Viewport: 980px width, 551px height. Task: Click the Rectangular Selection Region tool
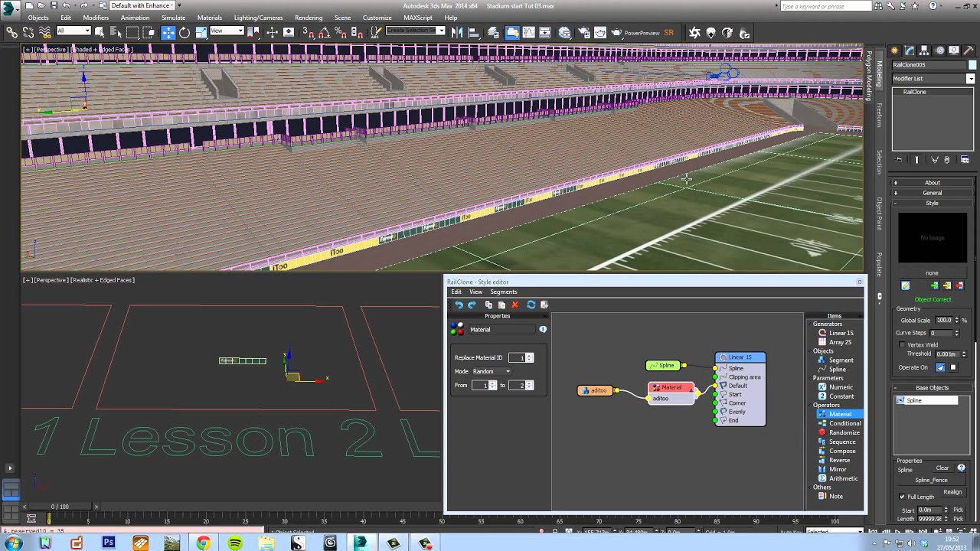coord(132,32)
